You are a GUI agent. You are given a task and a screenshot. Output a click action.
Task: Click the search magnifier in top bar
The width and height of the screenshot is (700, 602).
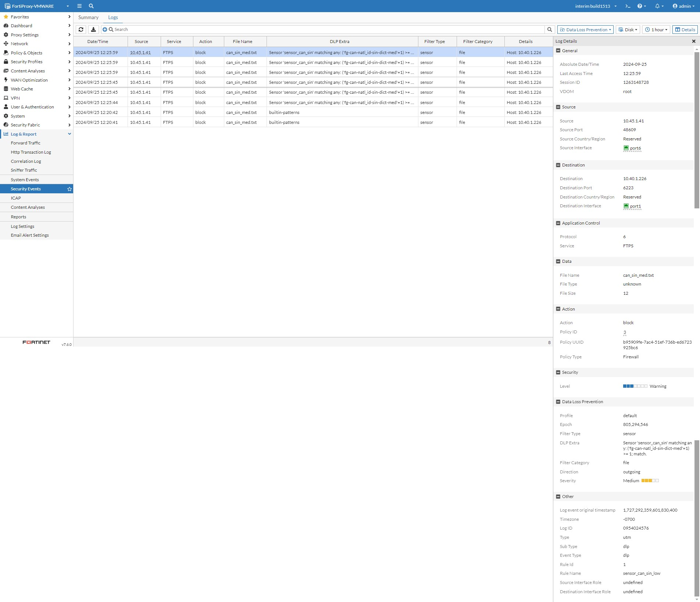coord(91,6)
